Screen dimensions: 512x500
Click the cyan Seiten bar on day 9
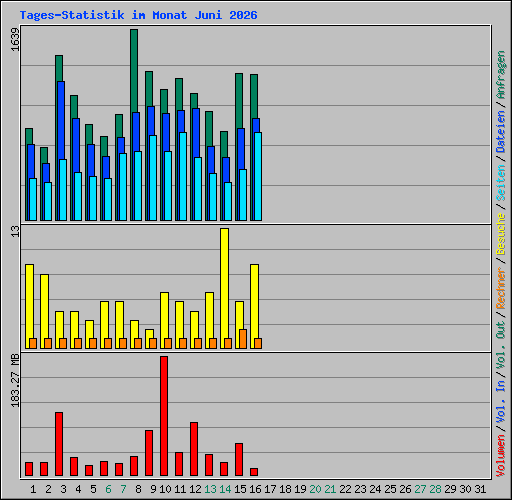coord(153,178)
